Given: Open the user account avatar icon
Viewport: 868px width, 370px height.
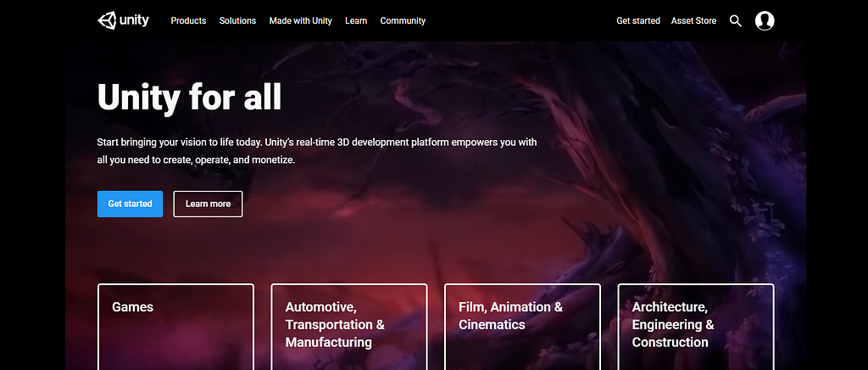Looking at the screenshot, I should click(765, 21).
